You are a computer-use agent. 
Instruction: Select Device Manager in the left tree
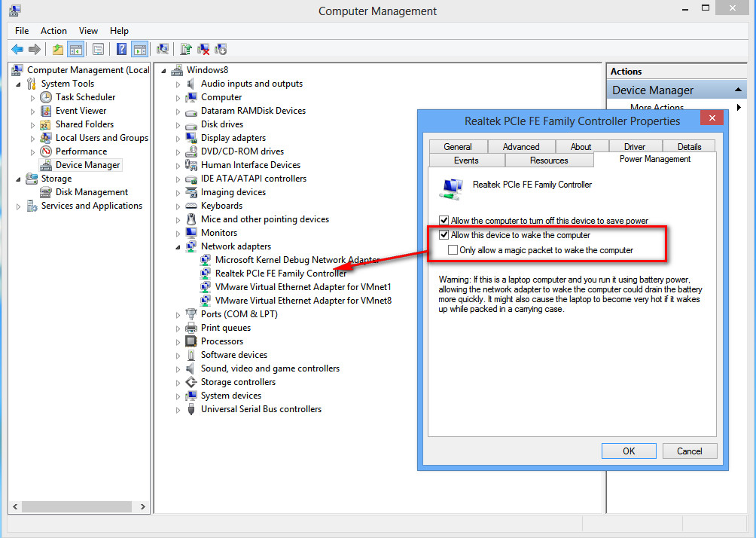click(x=87, y=165)
